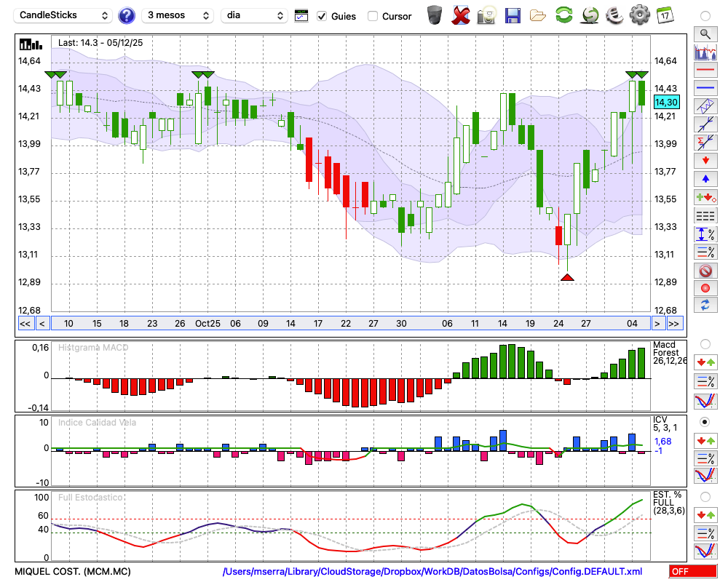
Task: Click the euro currency icon
Action: coord(614,15)
